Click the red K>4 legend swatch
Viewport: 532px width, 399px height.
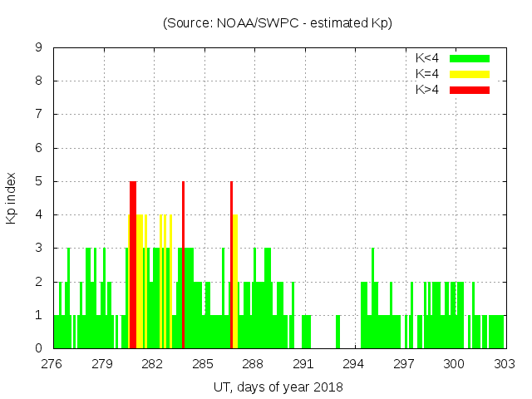pyautogui.click(x=470, y=90)
